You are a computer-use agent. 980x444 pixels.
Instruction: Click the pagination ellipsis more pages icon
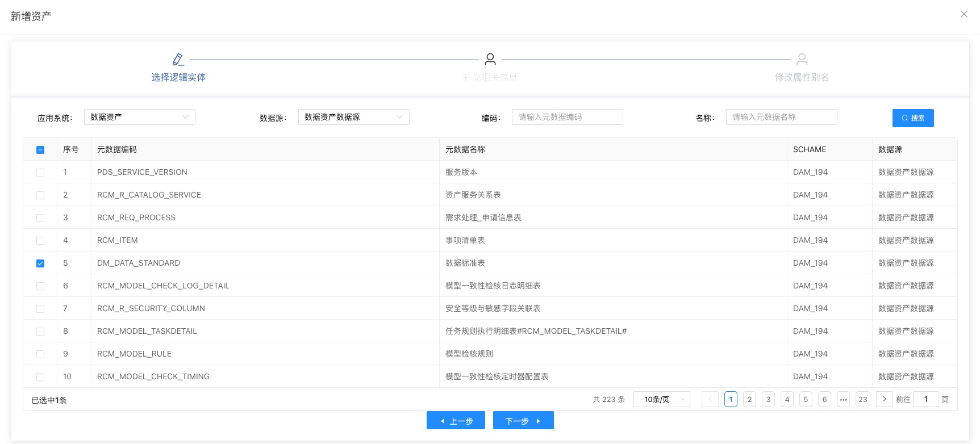(844, 399)
